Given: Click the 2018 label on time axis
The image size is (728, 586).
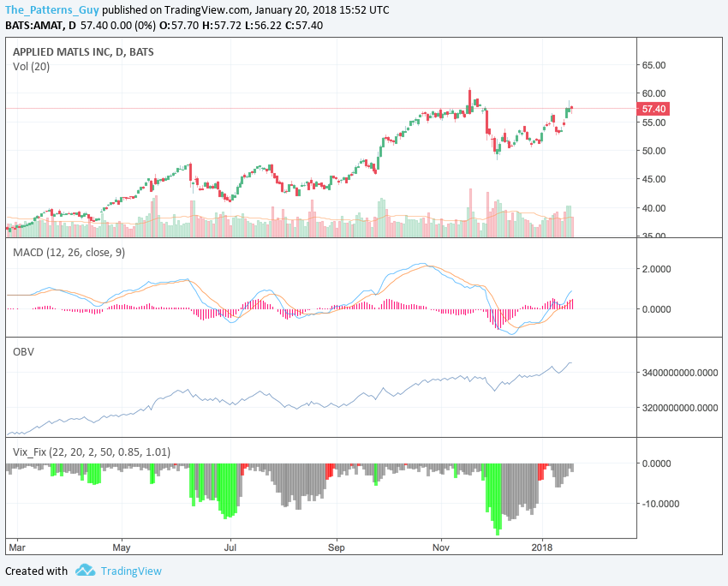Looking at the screenshot, I should coord(542,547).
